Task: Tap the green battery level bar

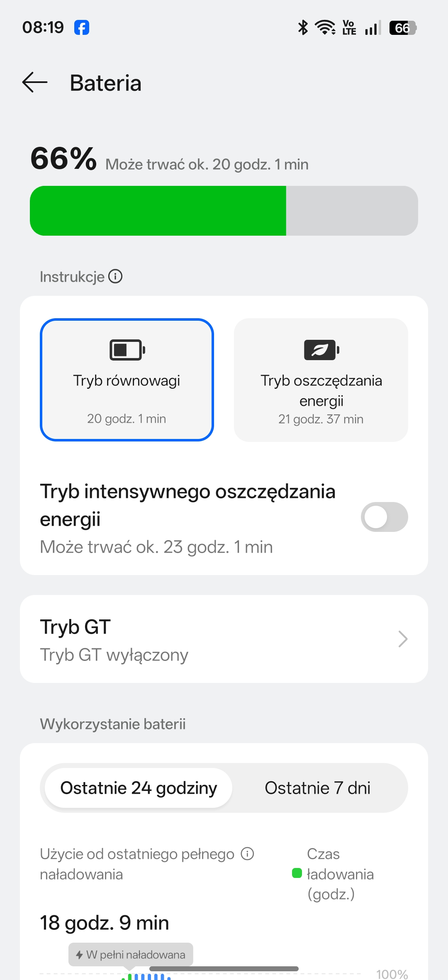Action: coord(158,211)
